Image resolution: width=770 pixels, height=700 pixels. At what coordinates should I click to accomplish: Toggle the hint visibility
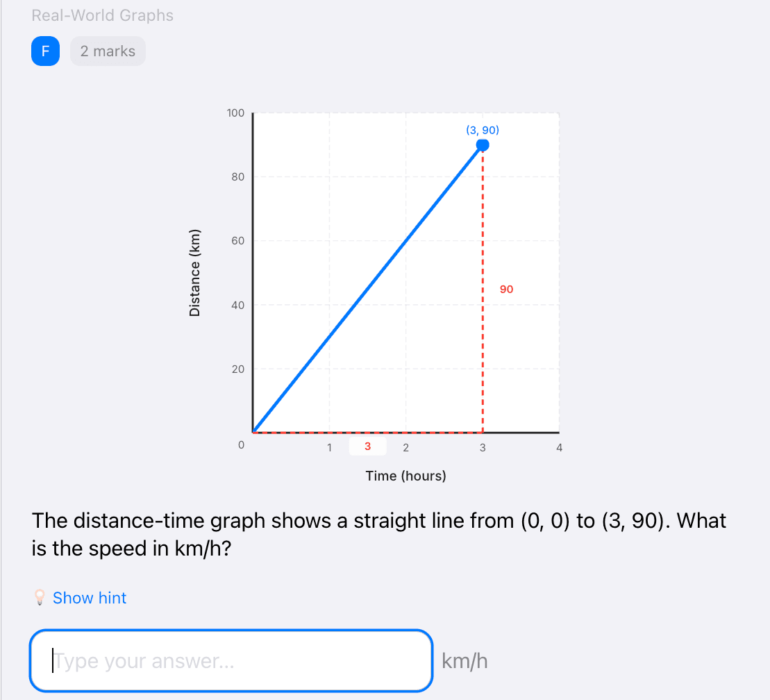point(89,597)
